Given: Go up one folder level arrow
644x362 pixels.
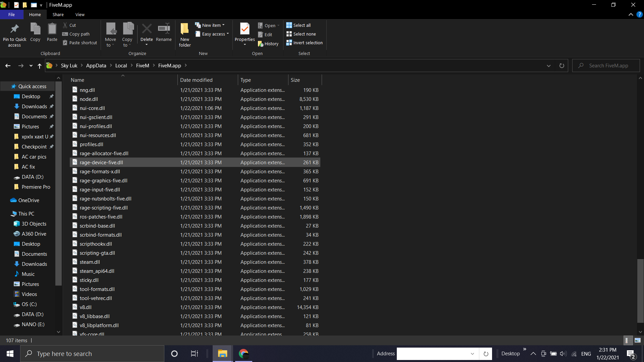Looking at the screenshot, I should (x=40, y=66).
